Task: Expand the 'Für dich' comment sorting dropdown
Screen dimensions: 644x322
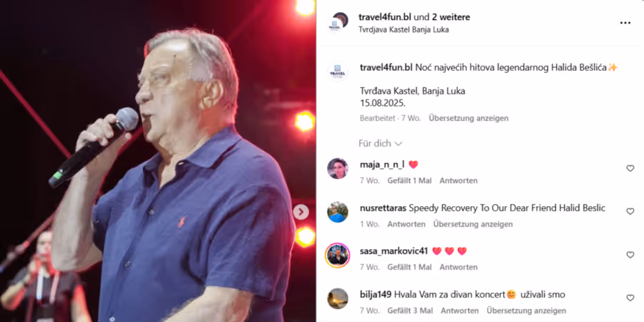Action: (380, 143)
